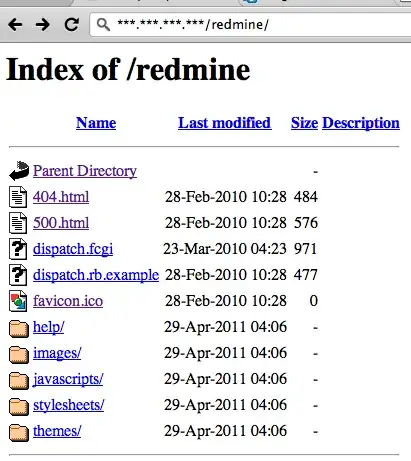Browse into the help/ directory
Viewport: 411px width, 461px height.
[x=49, y=327]
